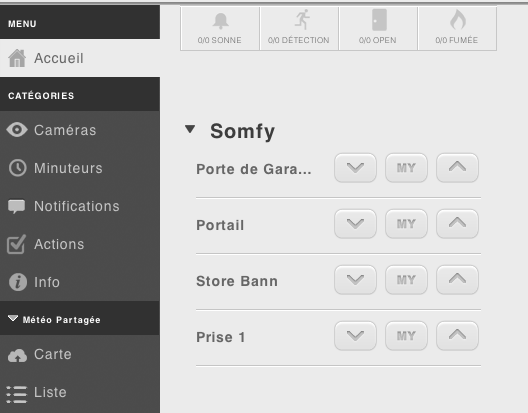Open the 0/0 FUMÉE flame tile

pos(457,29)
